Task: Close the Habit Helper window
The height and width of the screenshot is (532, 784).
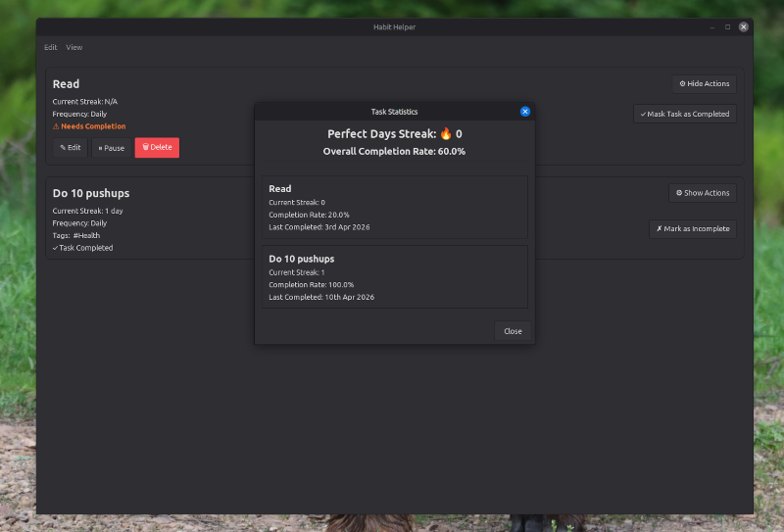Action: click(744, 27)
